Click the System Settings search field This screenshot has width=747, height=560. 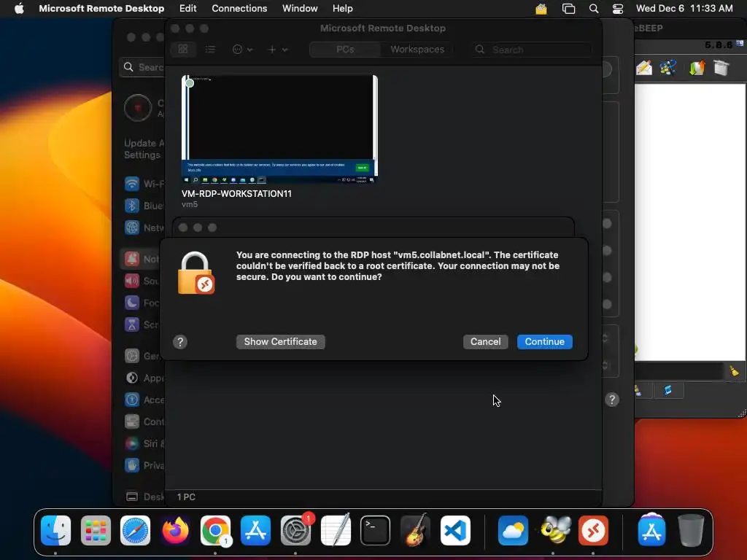pos(142,67)
